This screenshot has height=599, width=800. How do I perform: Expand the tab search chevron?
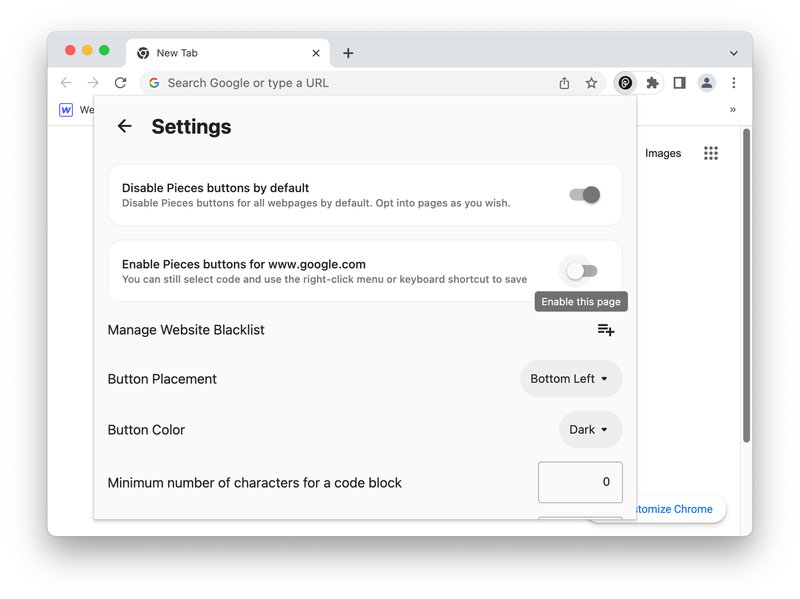[x=735, y=52]
